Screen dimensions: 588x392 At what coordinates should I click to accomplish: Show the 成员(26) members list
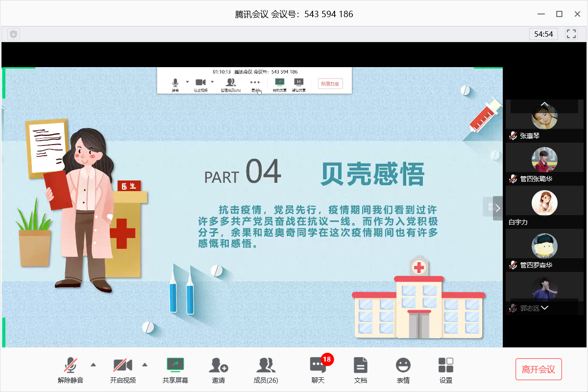coord(266,370)
